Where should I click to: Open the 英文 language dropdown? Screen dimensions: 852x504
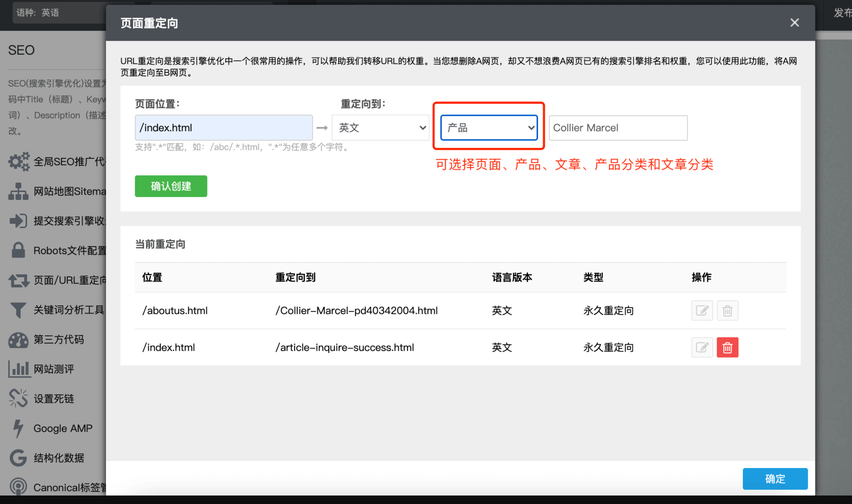(x=380, y=128)
